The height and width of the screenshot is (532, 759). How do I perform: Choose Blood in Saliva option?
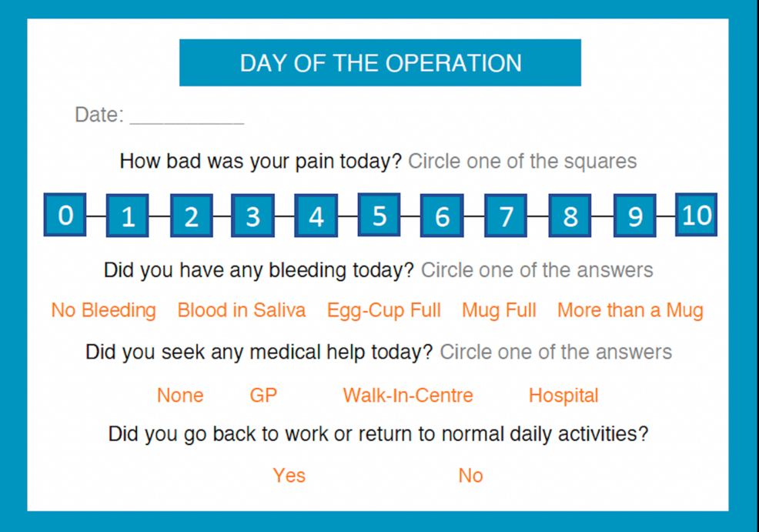click(x=242, y=310)
